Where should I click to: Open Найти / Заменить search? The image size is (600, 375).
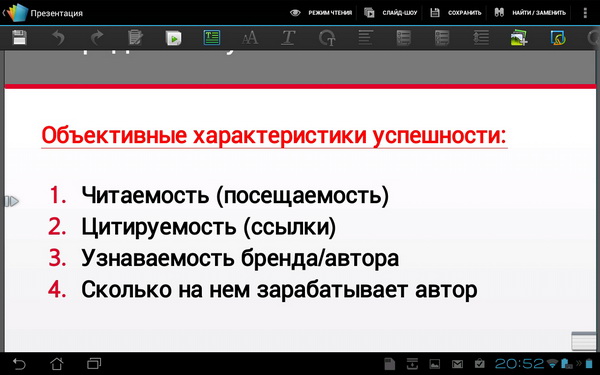click(530, 13)
